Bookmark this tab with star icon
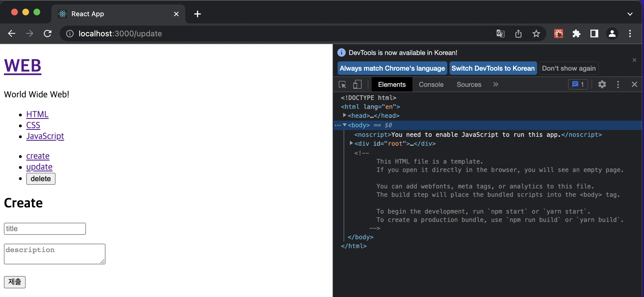The height and width of the screenshot is (297, 644). click(x=536, y=34)
